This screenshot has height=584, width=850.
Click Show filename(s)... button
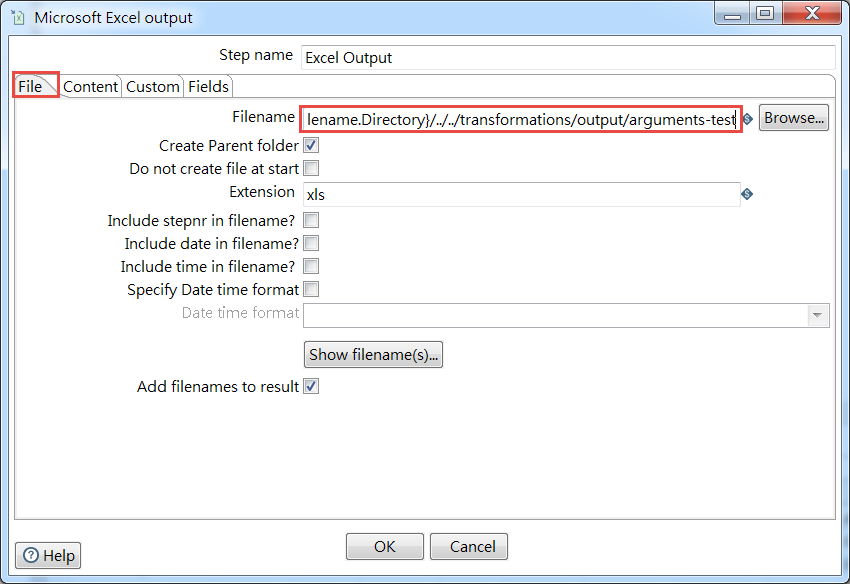pyautogui.click(x=373, y=355)
